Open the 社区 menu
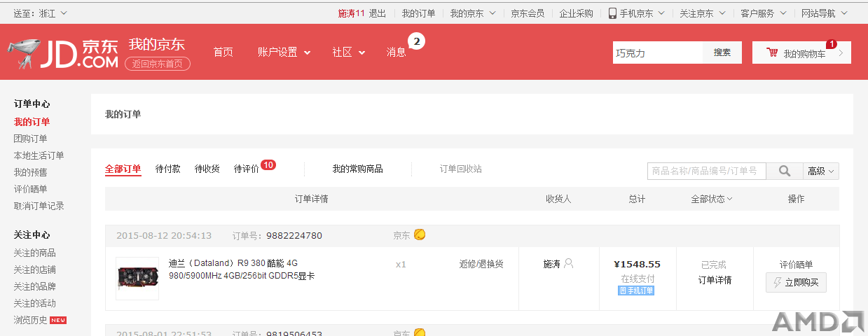Screen dimensions: 868x336 coord(349,52)
